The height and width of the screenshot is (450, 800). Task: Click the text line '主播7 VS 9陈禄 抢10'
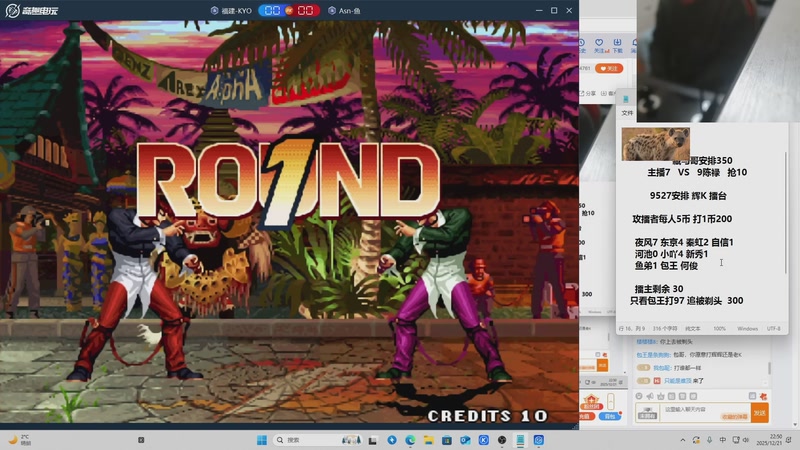point(697,172)
